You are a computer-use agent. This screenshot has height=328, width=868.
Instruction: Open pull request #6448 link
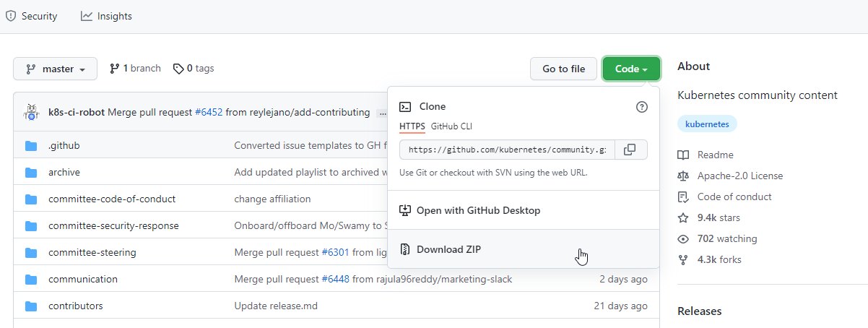tap(335, 279)
